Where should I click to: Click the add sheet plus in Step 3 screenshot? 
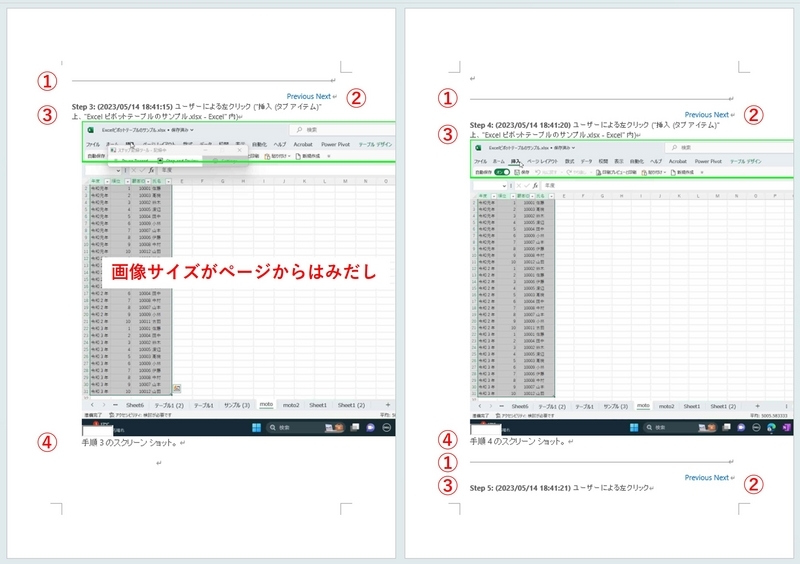pos(388,405)
